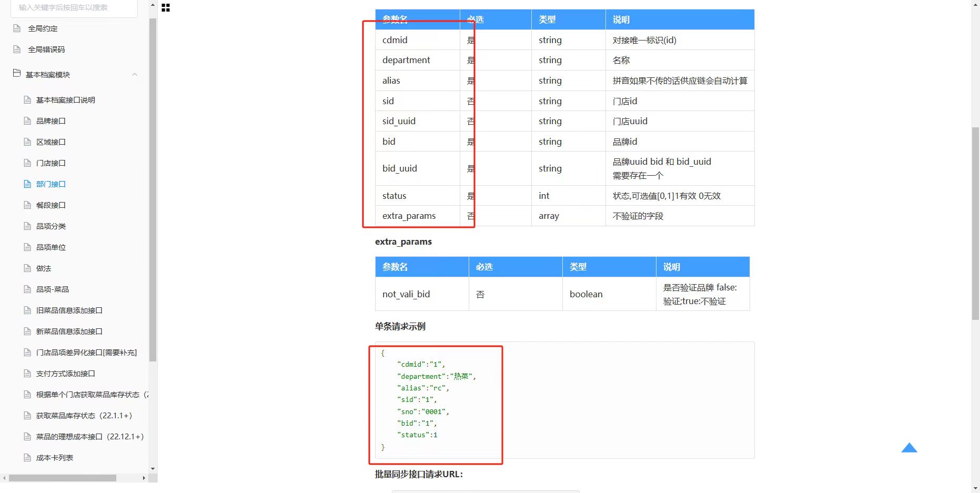Image resolution: width=980 pixels, height=493 pixels.
Task: Click the 基本档案模块 folder icon
Action: pos(17,73)
